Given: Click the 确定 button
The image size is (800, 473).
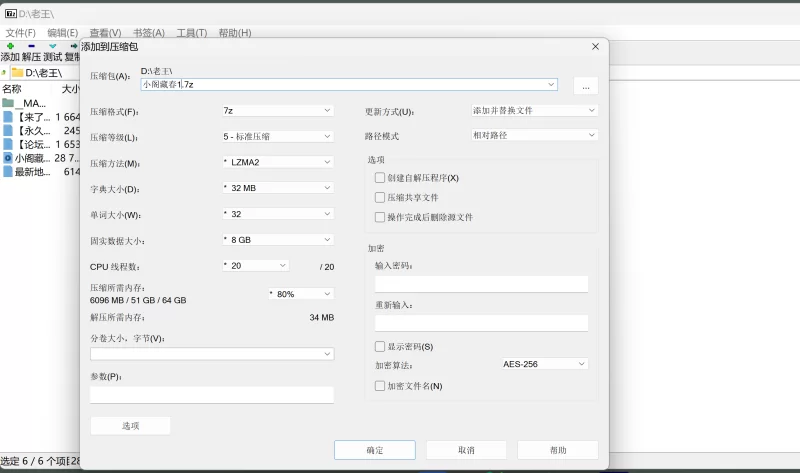Looking at the screenshot, I should click(x=375, y=450).
